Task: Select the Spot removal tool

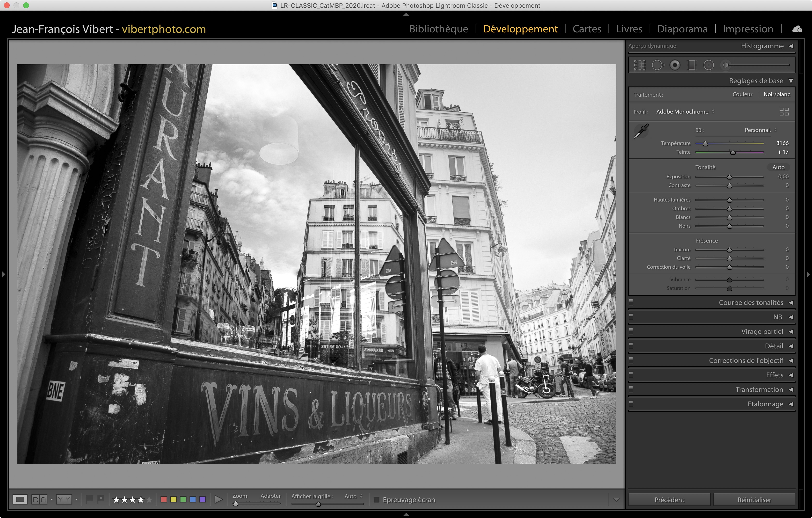Action: pyautogui.click(x=657, y=65)
